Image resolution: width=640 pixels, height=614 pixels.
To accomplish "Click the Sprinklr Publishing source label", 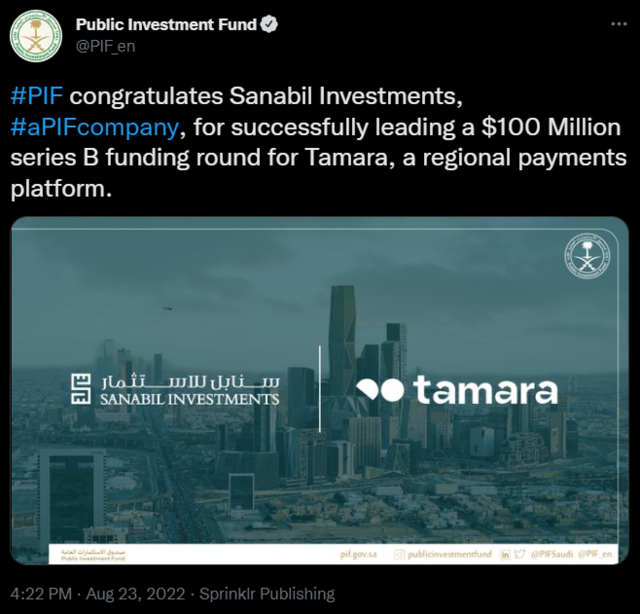I will coord(267,594).
